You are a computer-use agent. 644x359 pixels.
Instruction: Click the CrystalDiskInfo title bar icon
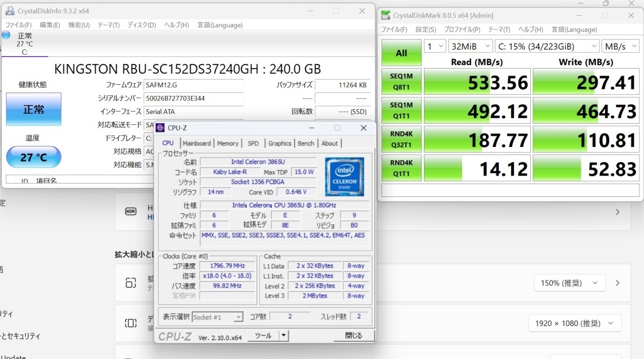(10, 10)
